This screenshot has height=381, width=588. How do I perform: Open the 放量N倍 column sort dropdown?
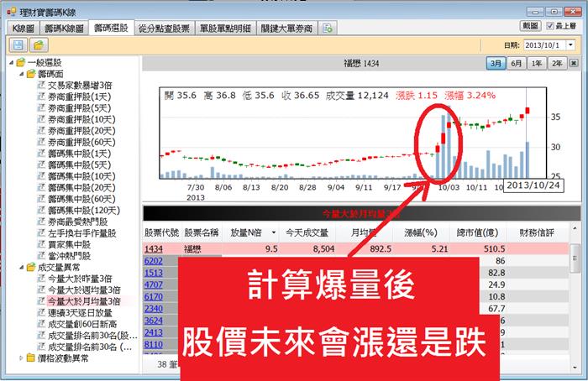[274, 232]
